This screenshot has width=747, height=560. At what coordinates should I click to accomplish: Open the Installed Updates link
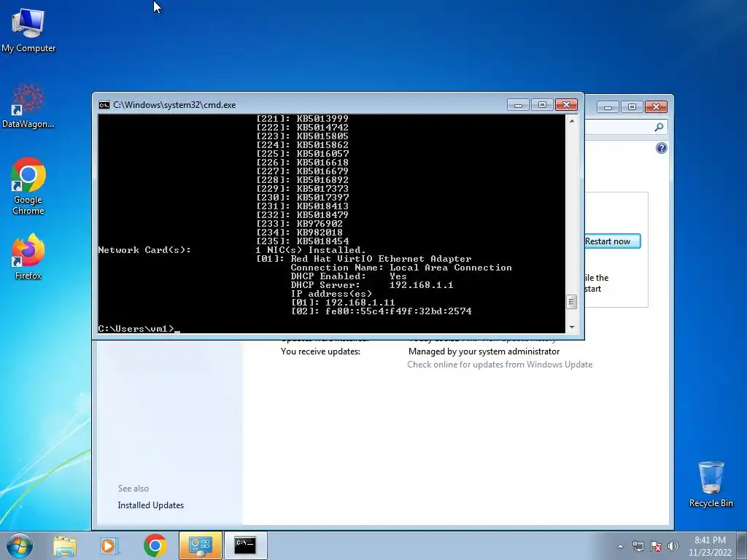pos(150,505)
